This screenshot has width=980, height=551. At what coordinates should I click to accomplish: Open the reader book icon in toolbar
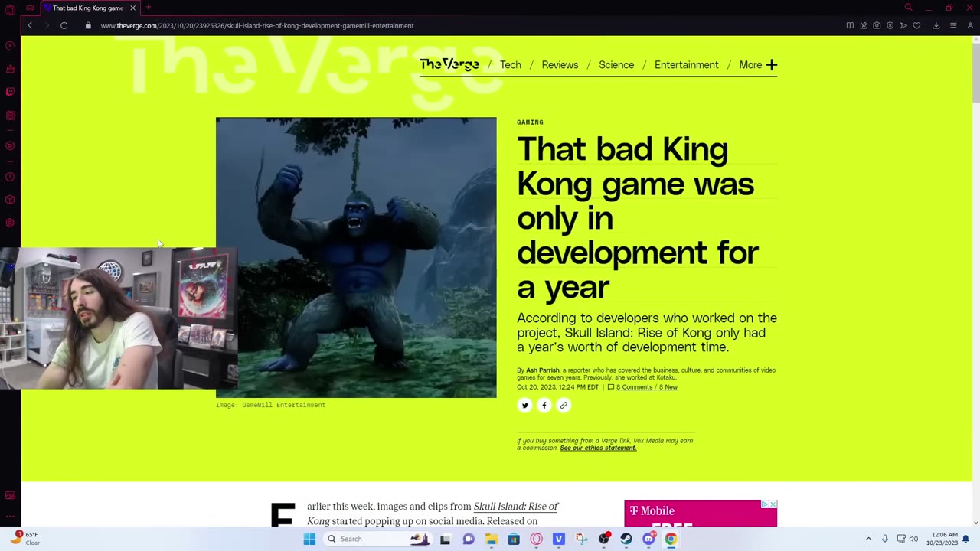(850, 25)
